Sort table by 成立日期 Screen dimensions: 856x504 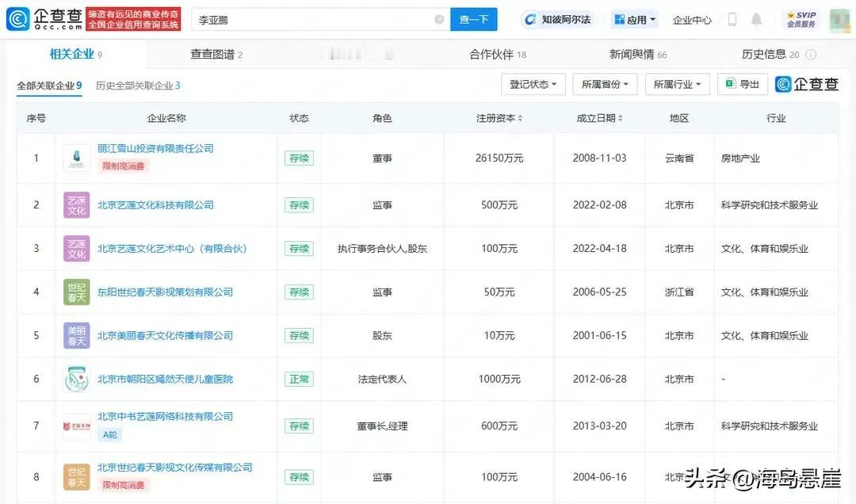click(x=620, y=118)
